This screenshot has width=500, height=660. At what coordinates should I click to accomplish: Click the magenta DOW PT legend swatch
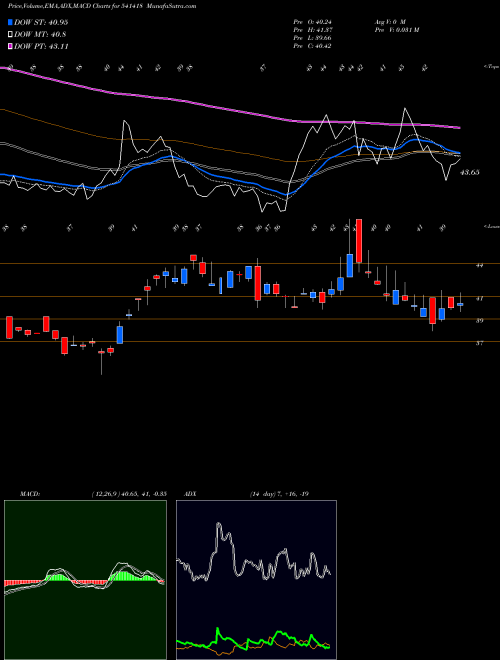point(11,46)
